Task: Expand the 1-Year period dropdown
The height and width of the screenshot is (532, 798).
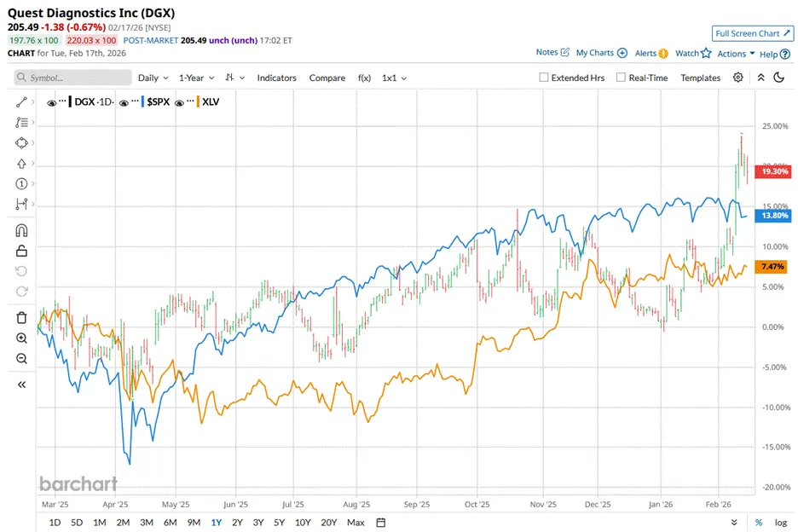Action: pyautogui.click(x=195, y=78)
